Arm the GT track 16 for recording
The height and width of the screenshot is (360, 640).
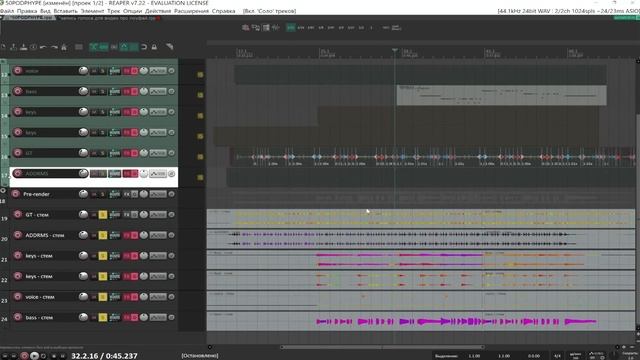pos(18,153)
